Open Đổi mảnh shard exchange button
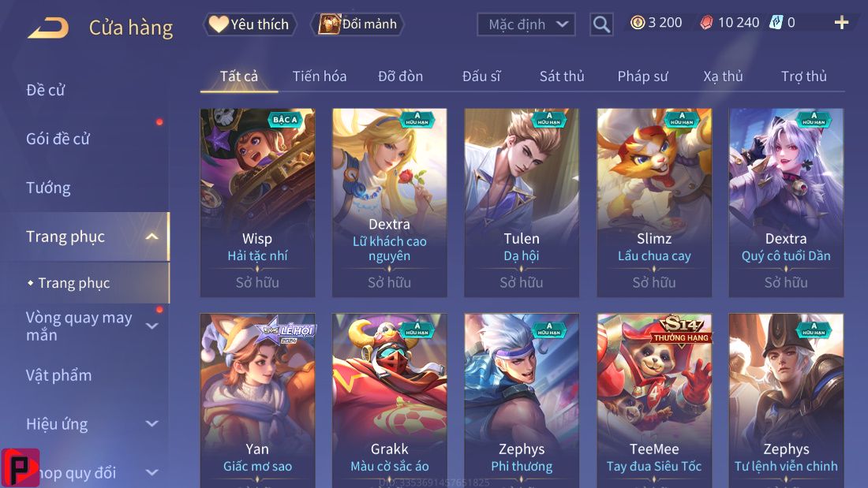Image resolution: width=868 pixels, height=488 pixels. coord(359,24)
